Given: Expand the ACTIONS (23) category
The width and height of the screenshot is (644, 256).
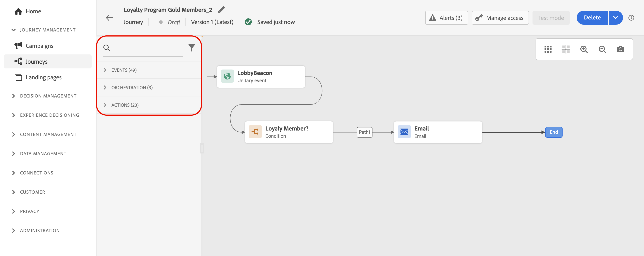Looking at the screenshot, I should [125, 105].
